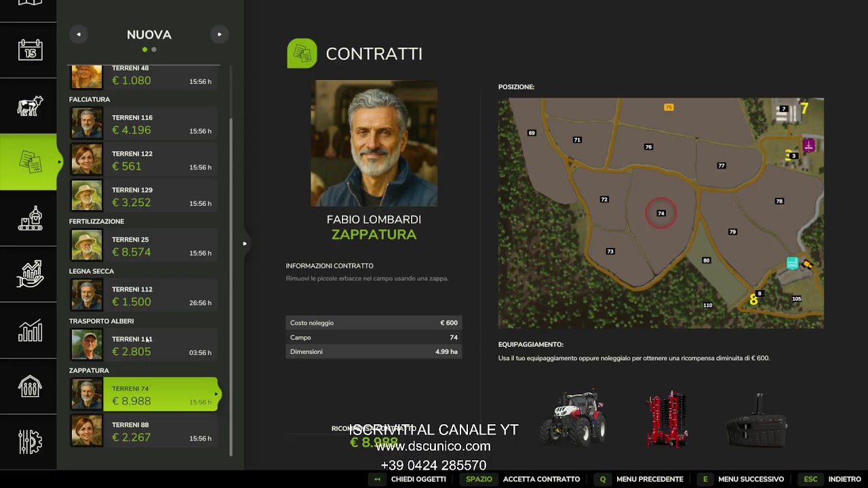Click Accetta Contratto button
This screenshot has width=868, height=488.
pos(541,479)
